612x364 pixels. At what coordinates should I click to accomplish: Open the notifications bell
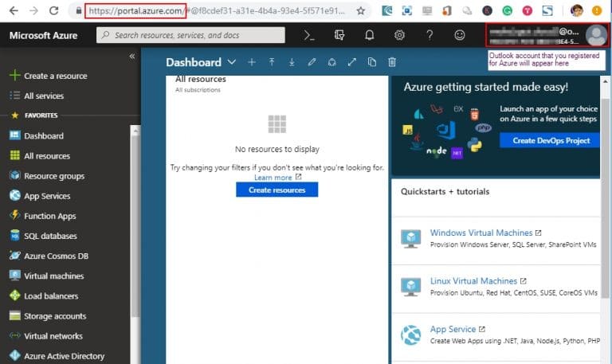pyautogui.click(x=369, y=35)
